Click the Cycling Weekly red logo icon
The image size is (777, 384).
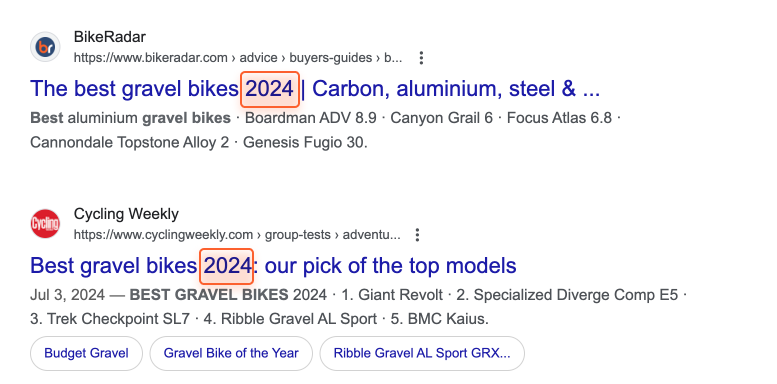tap(45, 223)
